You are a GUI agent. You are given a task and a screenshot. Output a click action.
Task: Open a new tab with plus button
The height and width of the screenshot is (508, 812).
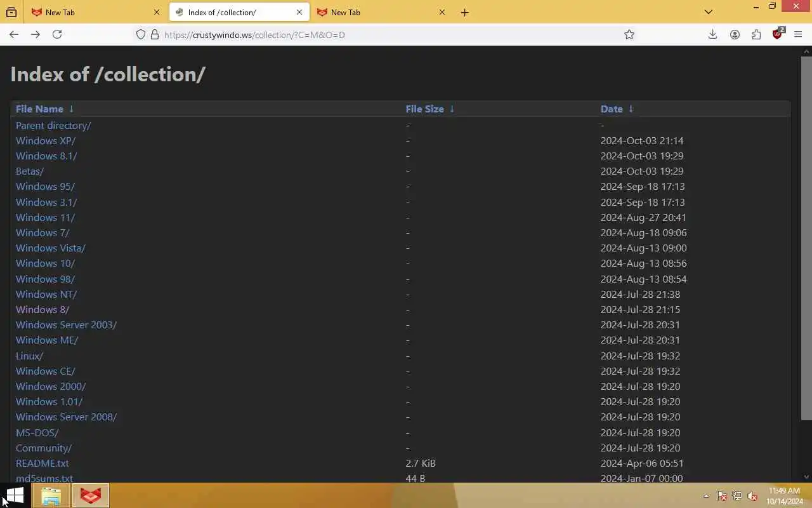click(465, 12)
